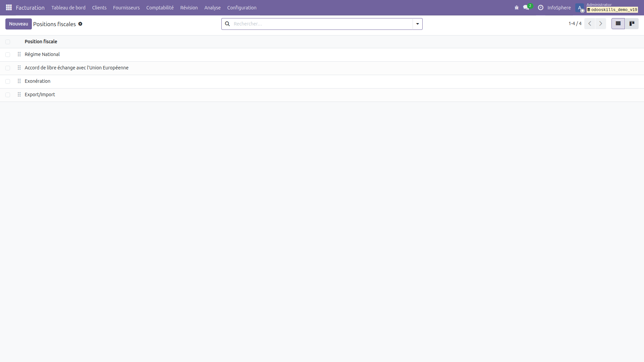Open the Configuration menu

(x=241, y=7)
